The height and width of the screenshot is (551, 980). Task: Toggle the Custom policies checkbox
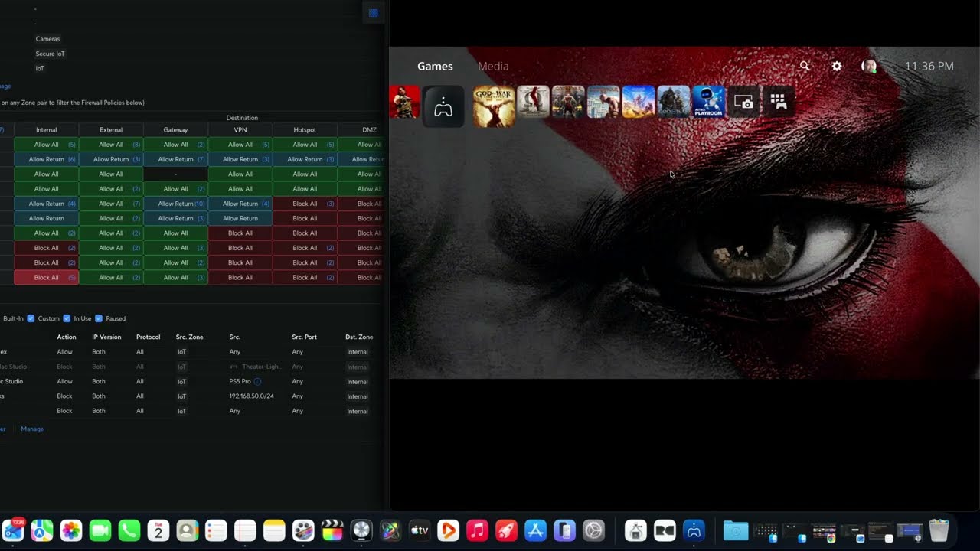31,318
